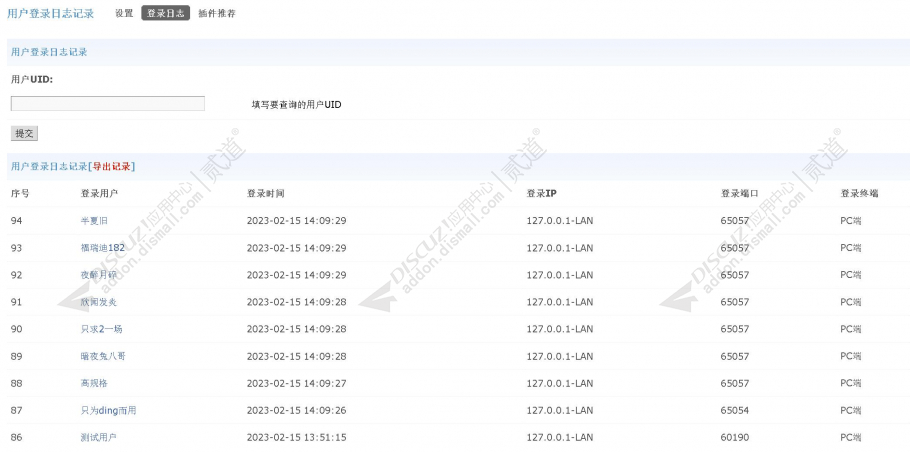Open user 测试用户 profile link

[x=99, y=437]
